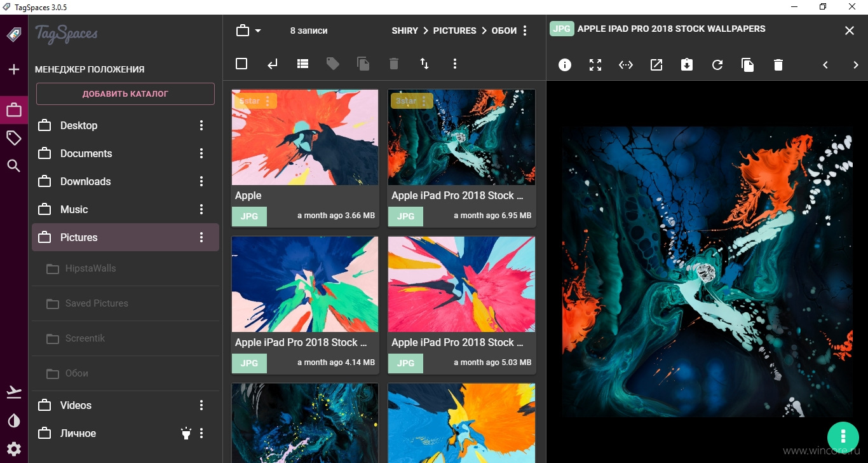Open the options dots for Music

(x=201, y=209)
